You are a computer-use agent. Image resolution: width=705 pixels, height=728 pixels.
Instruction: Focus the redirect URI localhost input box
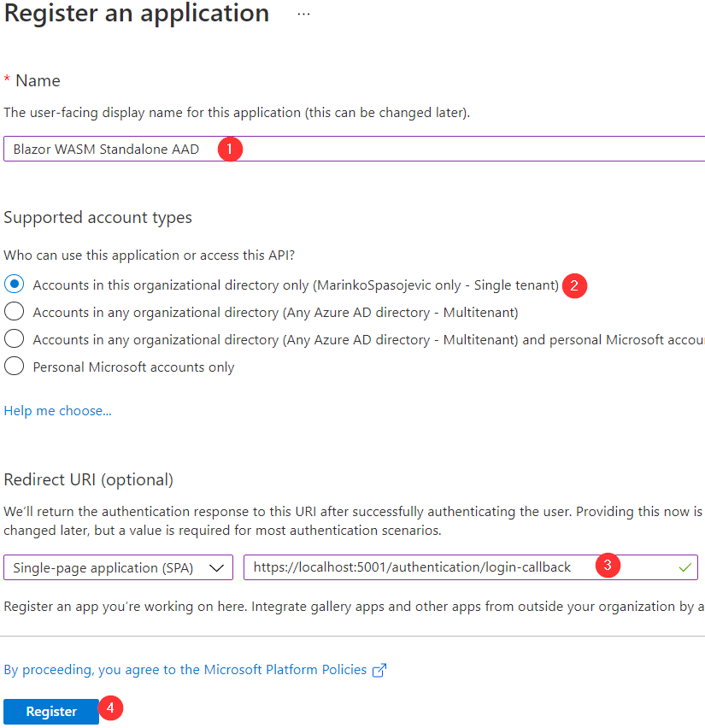(x=419, y=567)
